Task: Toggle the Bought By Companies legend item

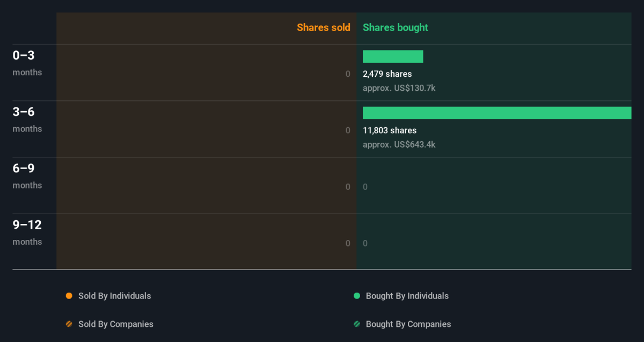Action: 402,324
